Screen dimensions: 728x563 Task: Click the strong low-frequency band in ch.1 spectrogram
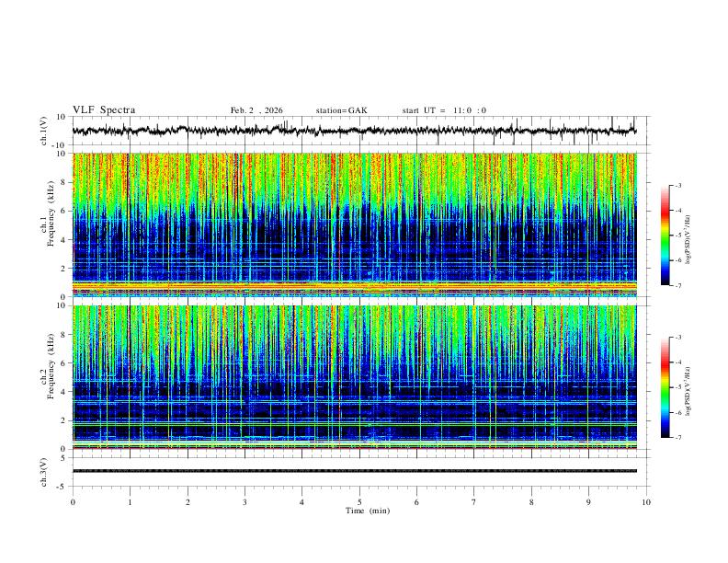[x=354, y=286]
